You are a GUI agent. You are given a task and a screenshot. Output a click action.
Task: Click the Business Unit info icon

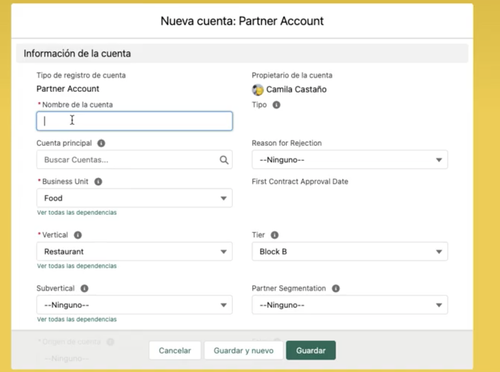coord(98,182)
